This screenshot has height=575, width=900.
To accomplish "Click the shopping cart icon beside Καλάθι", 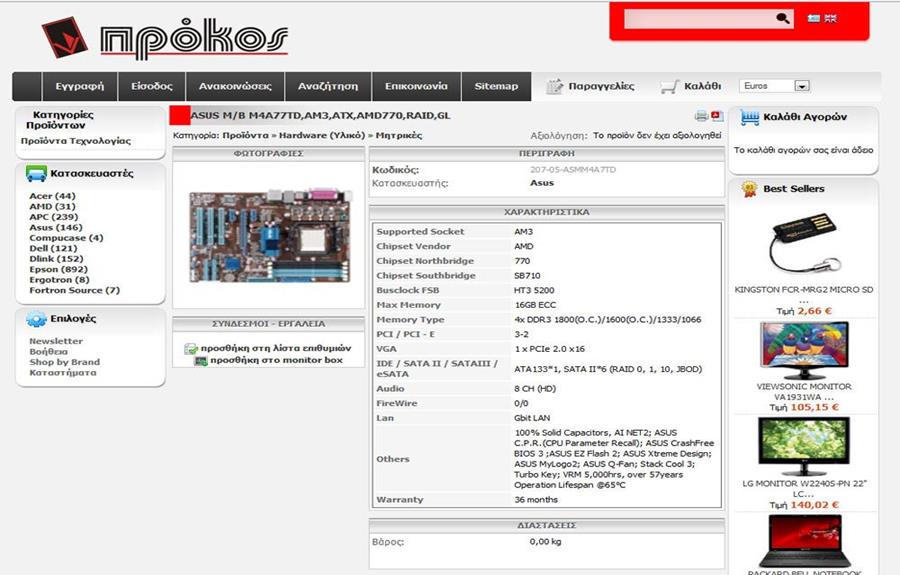I will (669, 87).
